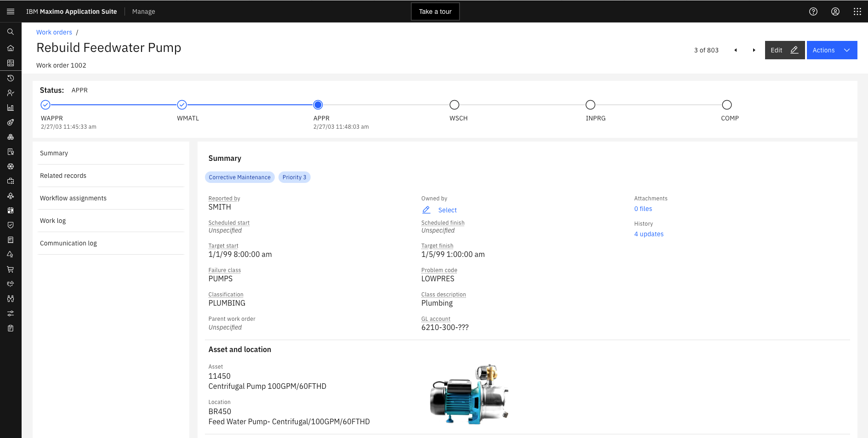868x438 pixels.
Task: Click the INPRG status step circle
Action: point(590,105)
